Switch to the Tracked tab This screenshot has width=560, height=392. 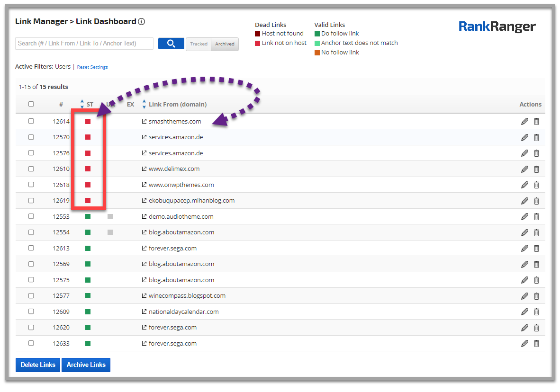[x=199, y=44]
